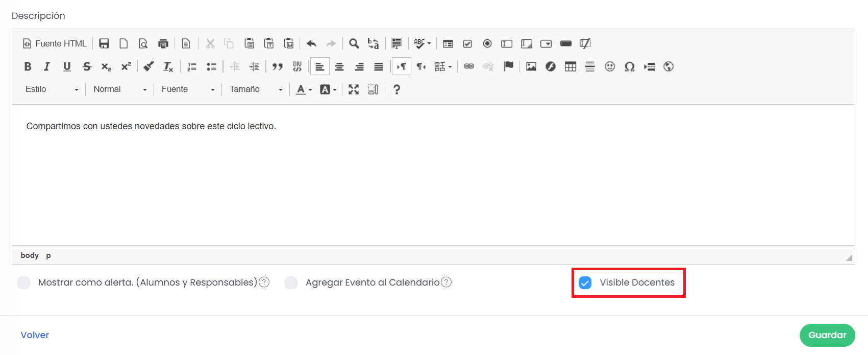This screenshot has width=868, height=355.
Task: Insert a text field
Action: tap(507, 43)
